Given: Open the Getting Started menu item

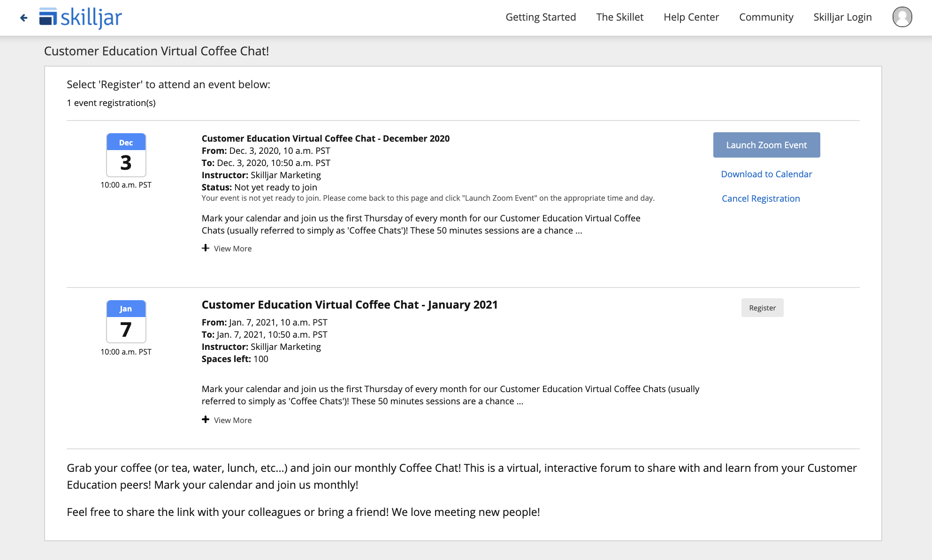Looking at the screenshot, I should point(541,17).
